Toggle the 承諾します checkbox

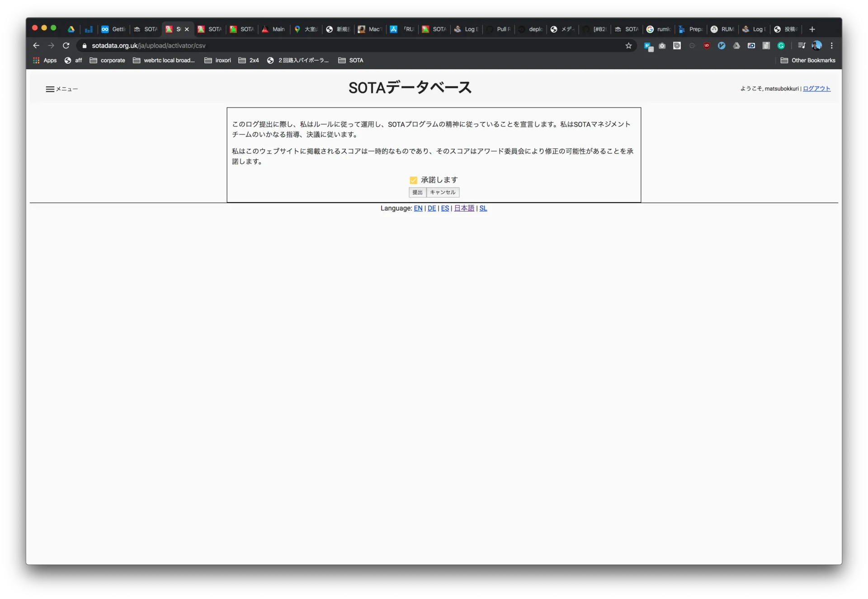pyautogui.click(x=413, y=180)
